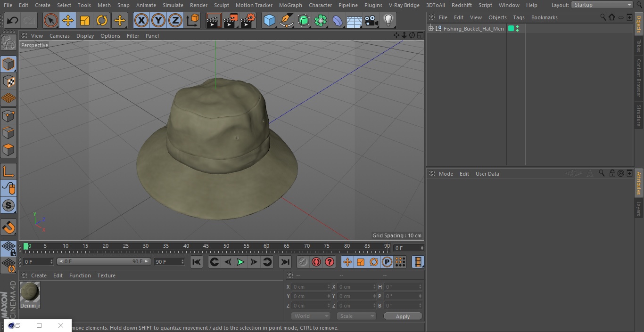Viewport: 644px width, 332px height.
Task: Click the current frame field stepper
Action: coord(422,248)
